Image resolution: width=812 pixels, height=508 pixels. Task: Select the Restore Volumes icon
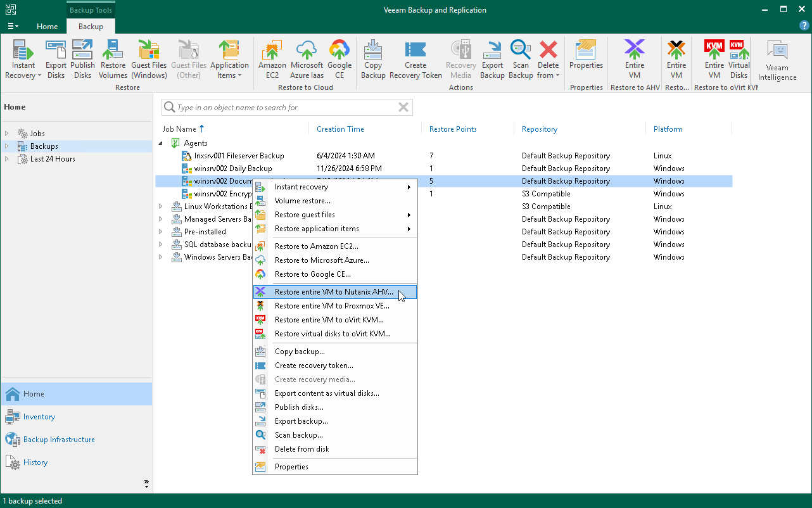(x=113, y=57)
